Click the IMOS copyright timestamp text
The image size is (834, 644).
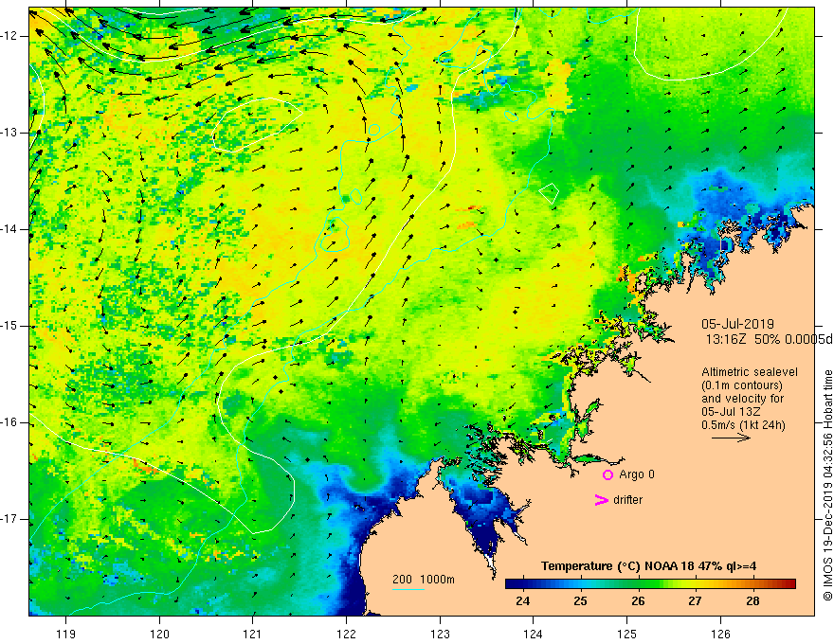[x=827, y=486]
